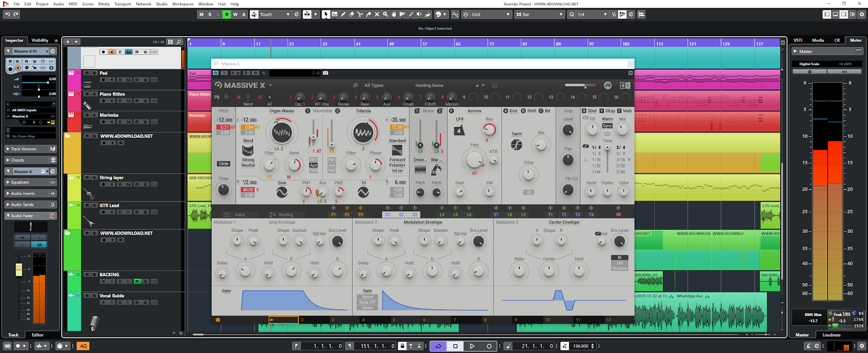Open the Project menu
This screenshot has width=868, height=353.
[42, 4]
